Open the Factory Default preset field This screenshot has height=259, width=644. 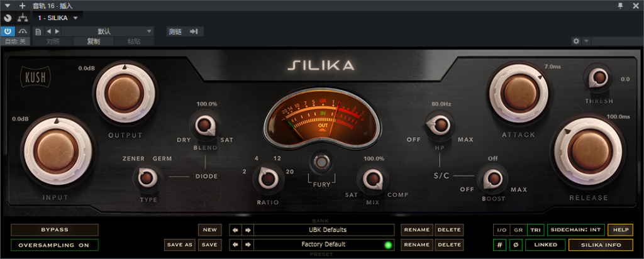[324, 245]
